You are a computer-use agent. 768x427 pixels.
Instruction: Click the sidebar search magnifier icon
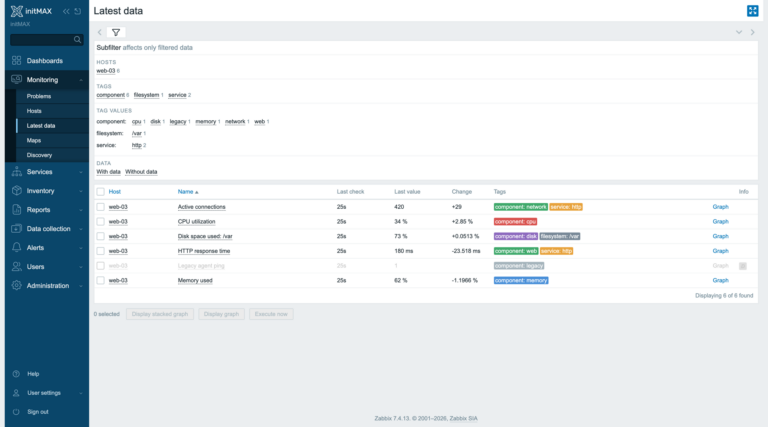(x=77, y=40)
